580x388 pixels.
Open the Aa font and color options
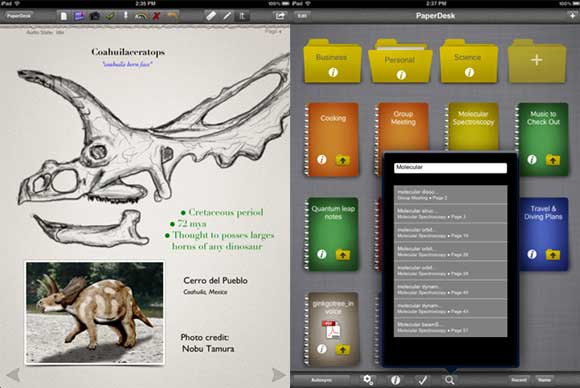(141, 16)
